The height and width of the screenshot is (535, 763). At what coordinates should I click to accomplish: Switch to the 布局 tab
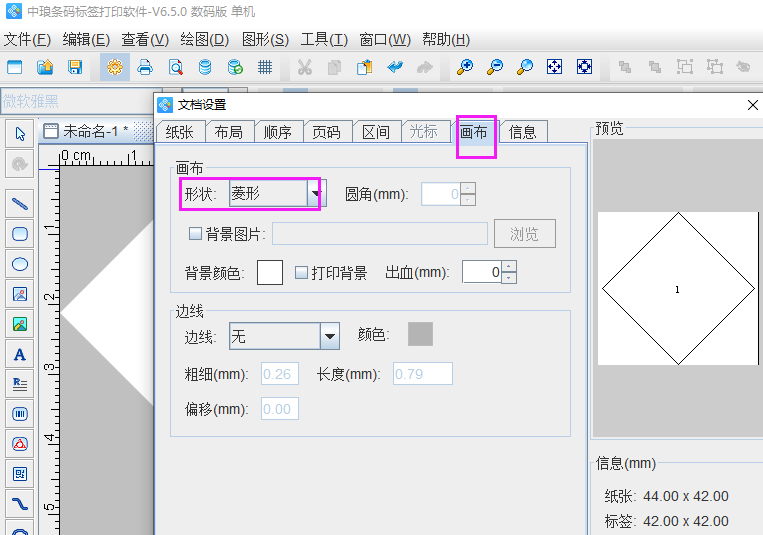229,132
